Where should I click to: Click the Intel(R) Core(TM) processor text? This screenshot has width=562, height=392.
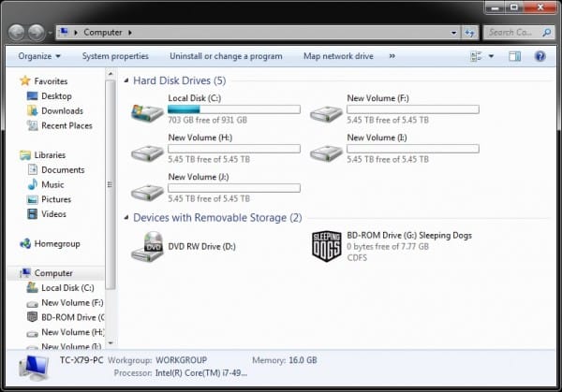coord(201,373)
